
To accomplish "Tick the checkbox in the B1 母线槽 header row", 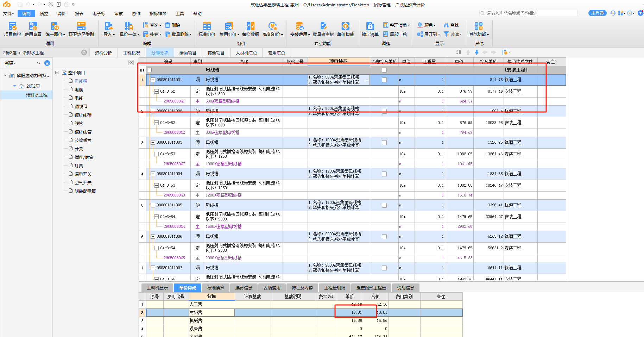I will coord(384,70).
